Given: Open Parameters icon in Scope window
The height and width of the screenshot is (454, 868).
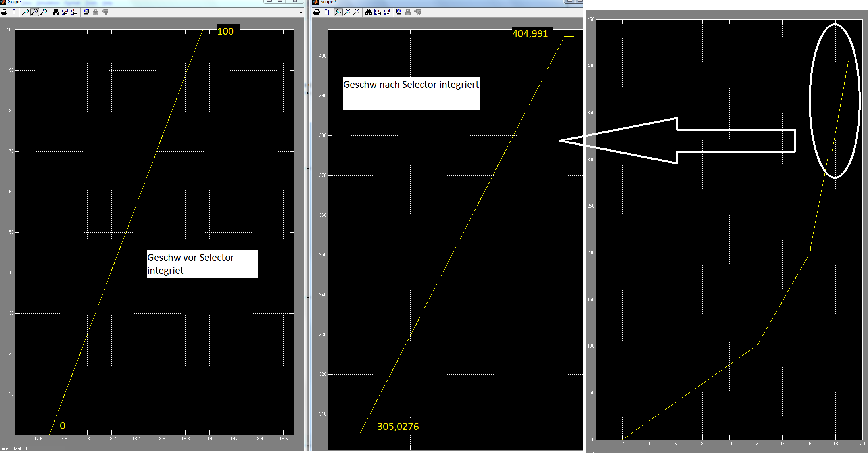Looking at the screenshot, I should [13, 12].
